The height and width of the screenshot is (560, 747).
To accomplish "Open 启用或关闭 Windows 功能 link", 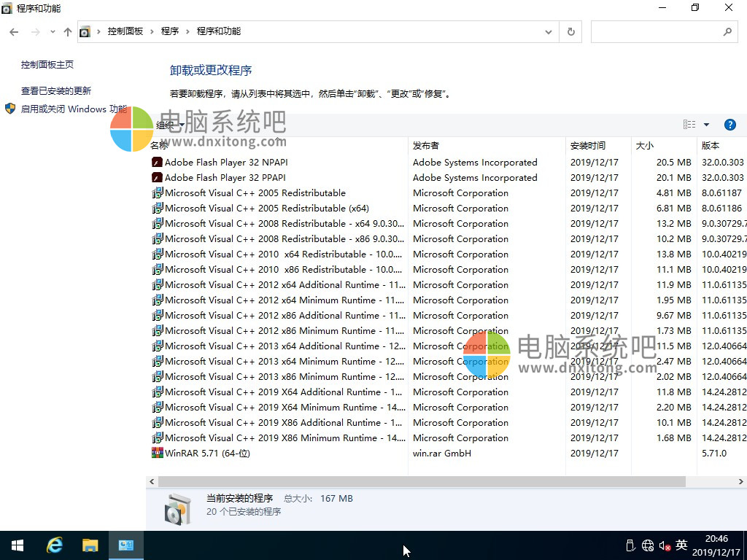I will [73, 109].
